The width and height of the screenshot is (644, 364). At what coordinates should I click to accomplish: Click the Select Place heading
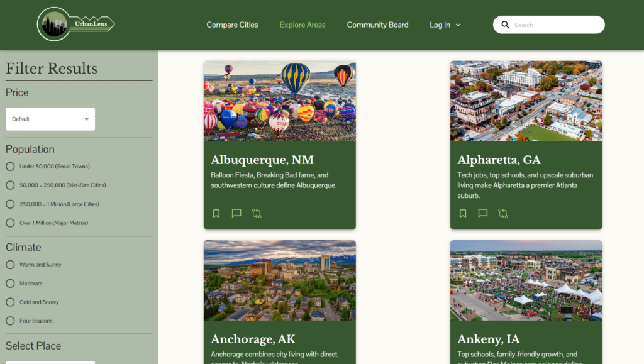(x=33, y=346)
